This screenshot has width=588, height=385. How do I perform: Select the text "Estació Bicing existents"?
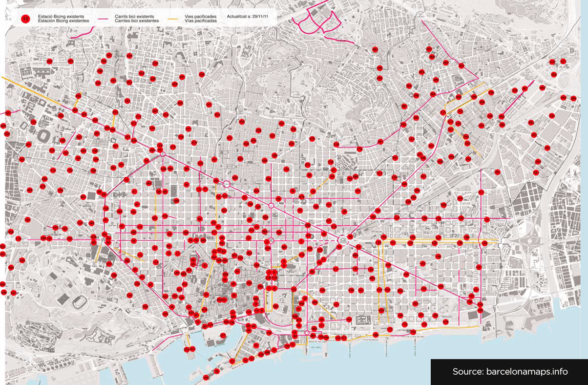tap(61, 16)
